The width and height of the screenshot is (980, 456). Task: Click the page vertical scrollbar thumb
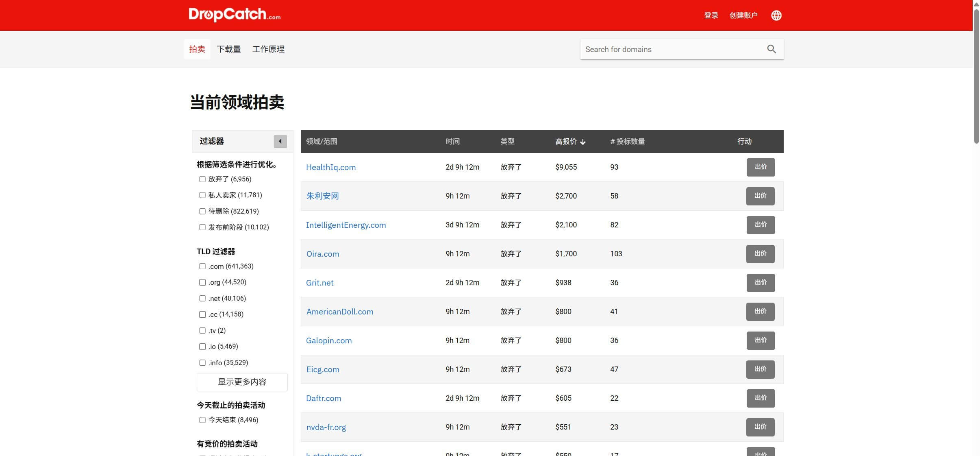coord(976,76)
